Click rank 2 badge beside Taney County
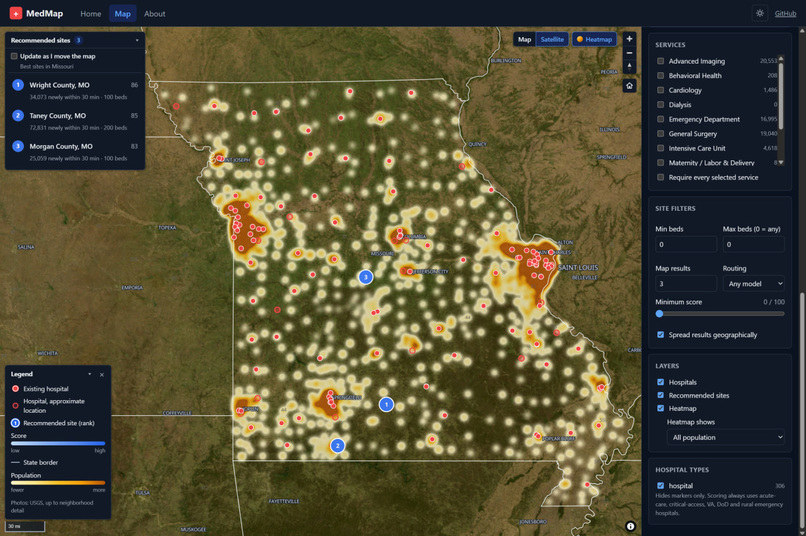Viewport: 806px width, 536px height. pyautogui.click(x=18, y=116)
